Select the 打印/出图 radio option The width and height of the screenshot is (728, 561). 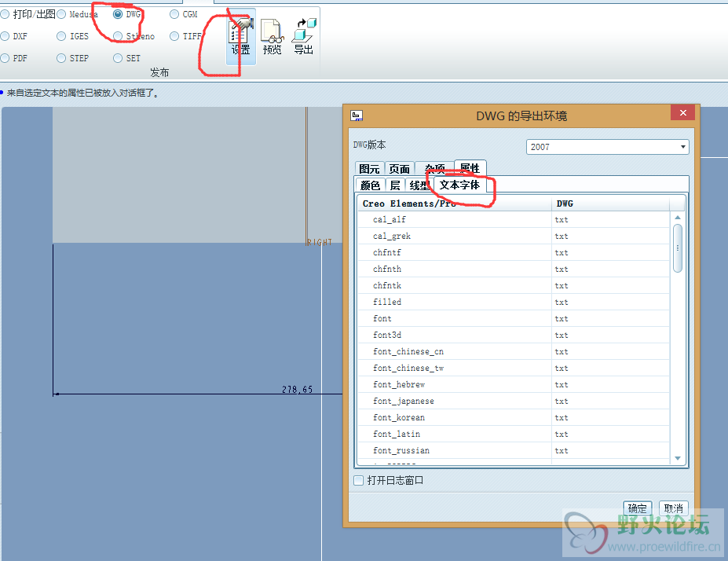click(5, 14)
